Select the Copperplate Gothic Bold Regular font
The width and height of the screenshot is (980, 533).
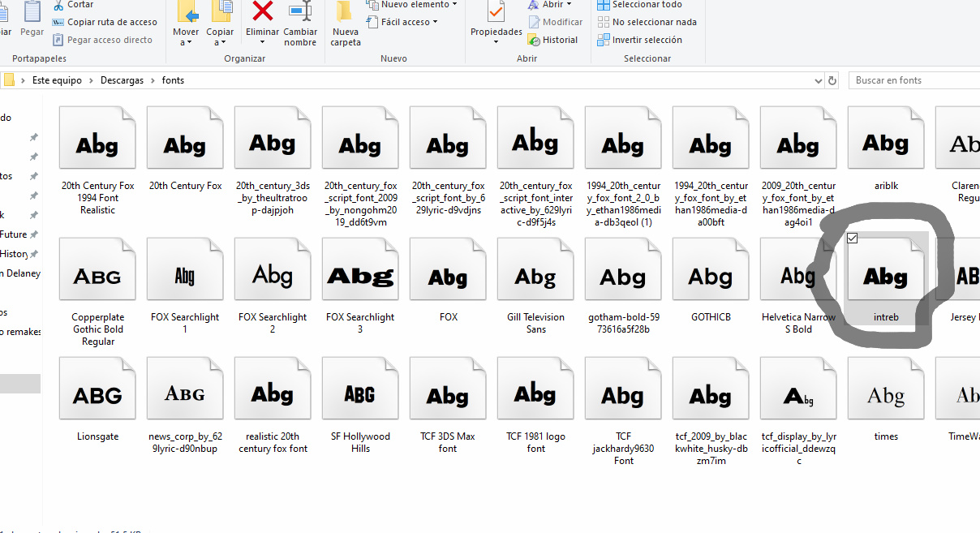(x=98, y=294)
